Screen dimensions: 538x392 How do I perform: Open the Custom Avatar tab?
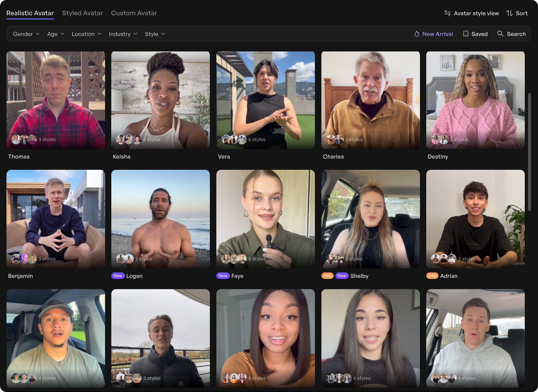coord(134,13)
